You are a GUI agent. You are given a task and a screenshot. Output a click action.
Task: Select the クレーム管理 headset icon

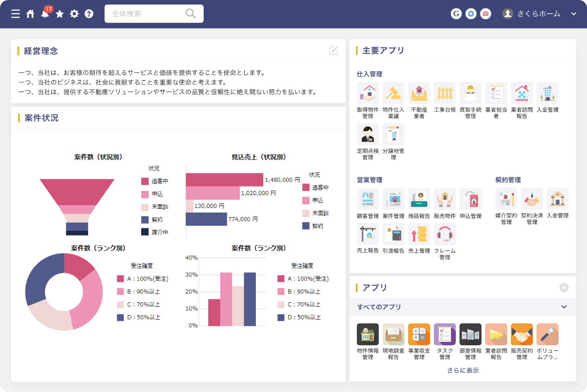(x=445, y=234)
